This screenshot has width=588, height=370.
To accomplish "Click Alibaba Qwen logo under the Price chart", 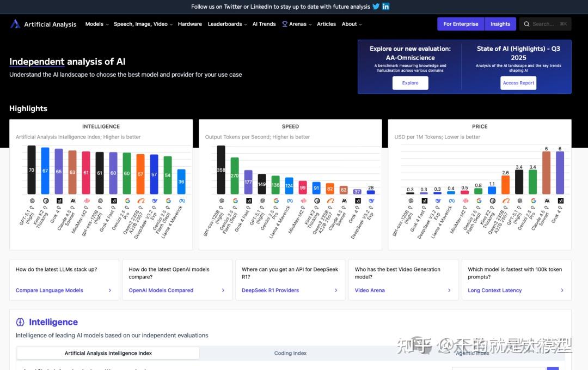I will click(506, 201).
